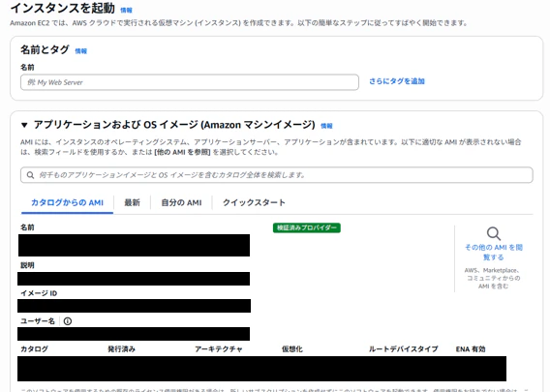Click the イメージ ID label
Screen dimensions: 550x392
point(39,293)
